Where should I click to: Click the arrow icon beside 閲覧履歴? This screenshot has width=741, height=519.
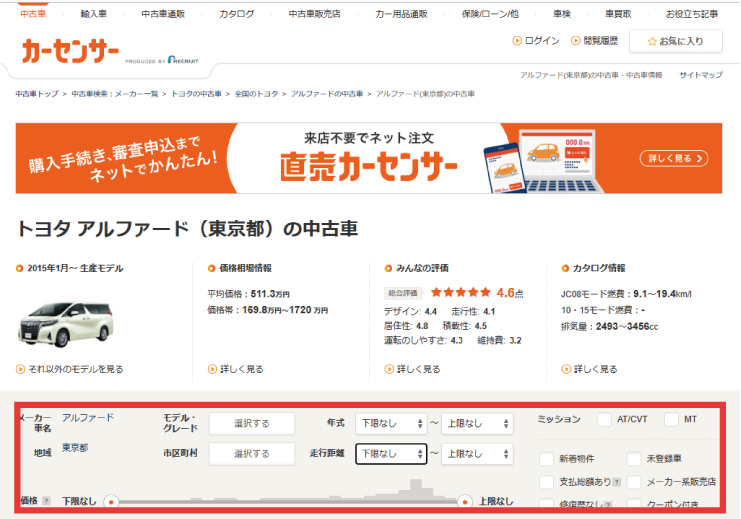coord(576,41)
